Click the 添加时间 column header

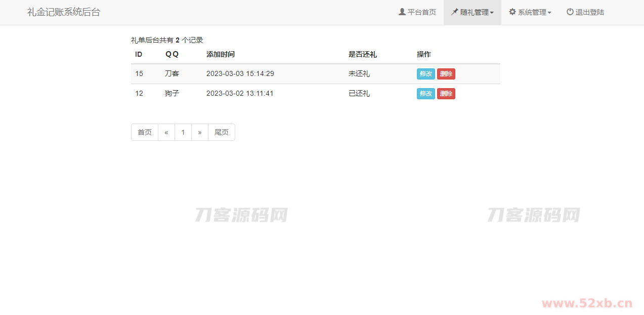(x=220, y=55)
